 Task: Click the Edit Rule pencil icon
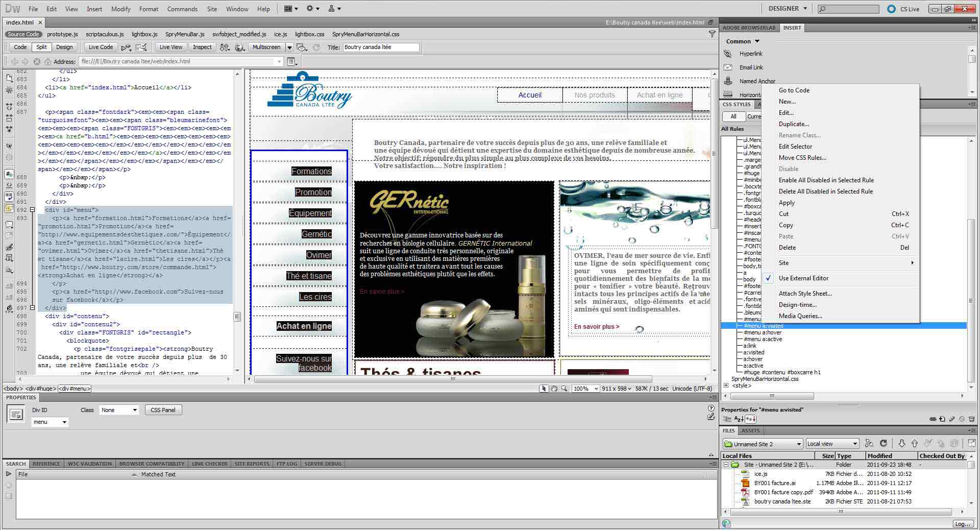pyautogui.click(x=952, y=419)
